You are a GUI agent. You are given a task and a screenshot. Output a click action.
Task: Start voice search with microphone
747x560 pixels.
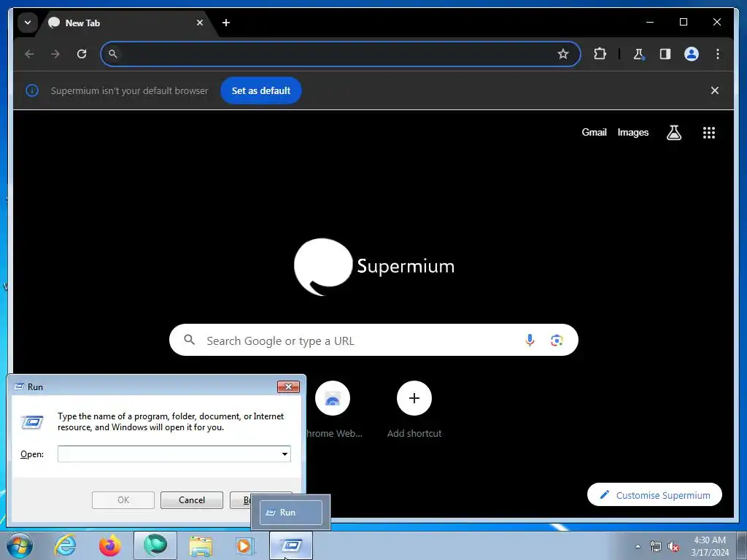(530, 340)
